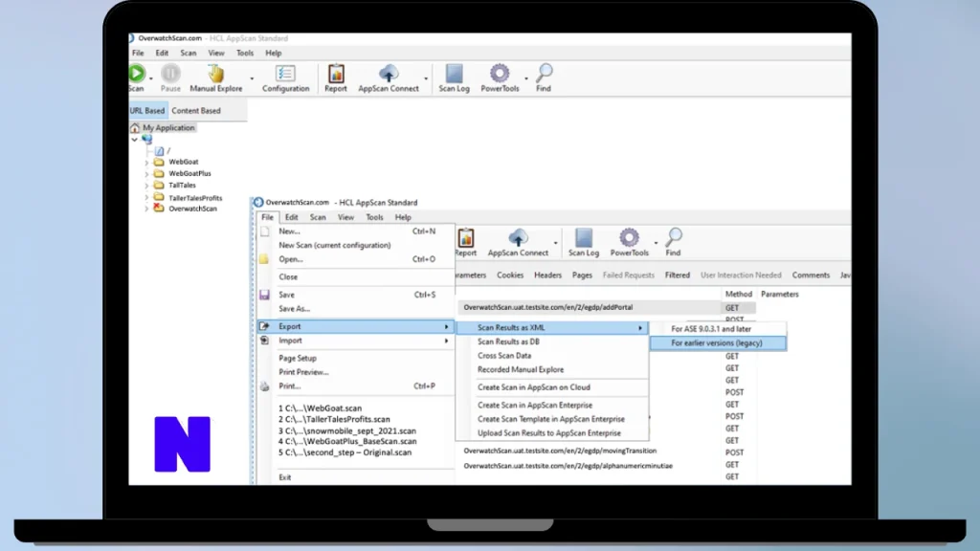
Task: Choose Scan Results as XML submenu
Action: (552, 327)
